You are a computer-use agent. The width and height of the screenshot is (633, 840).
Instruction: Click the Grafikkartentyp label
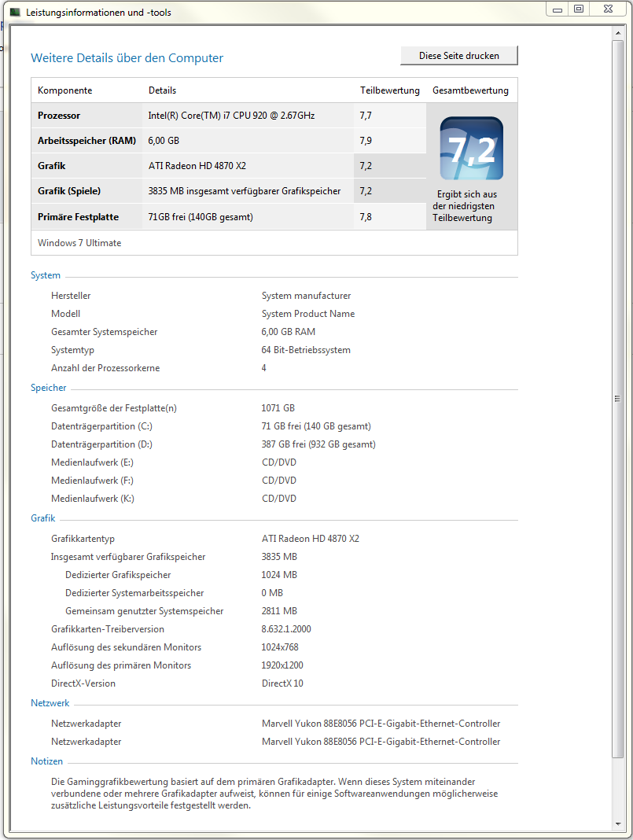click(x=83, y=539)
